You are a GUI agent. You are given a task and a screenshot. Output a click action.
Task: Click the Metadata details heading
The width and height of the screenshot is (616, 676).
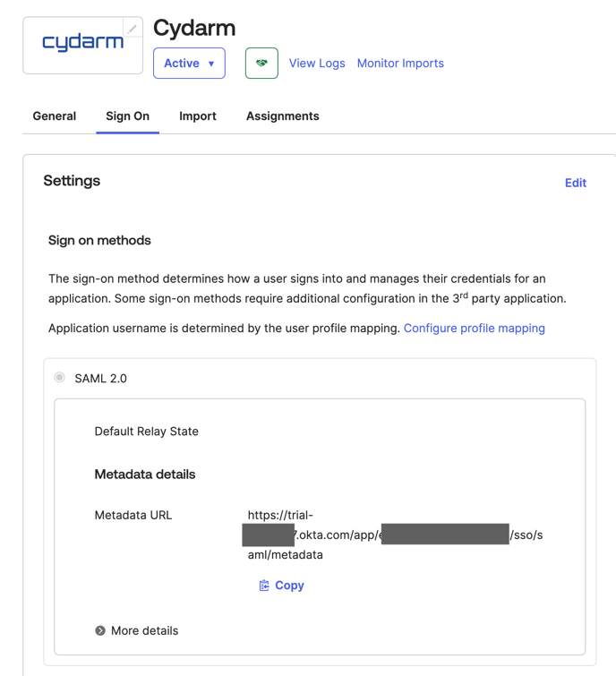coord(145,475)
